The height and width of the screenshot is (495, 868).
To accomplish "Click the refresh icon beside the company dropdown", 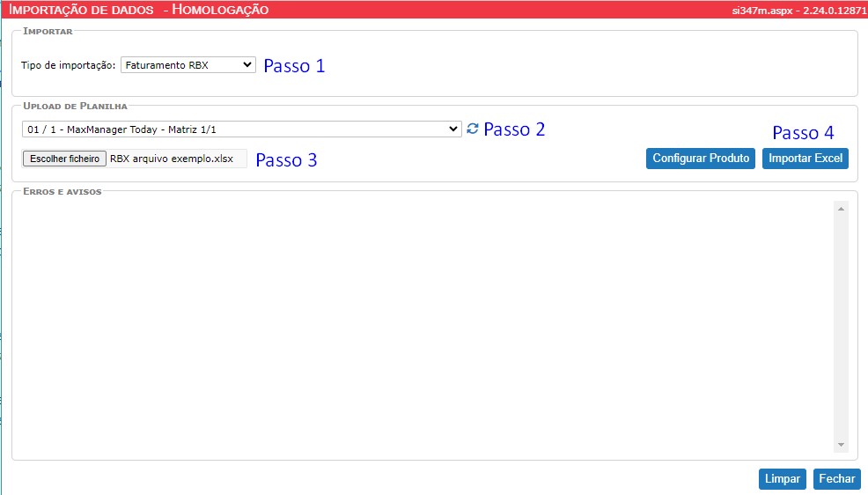I will coord(472,129).
